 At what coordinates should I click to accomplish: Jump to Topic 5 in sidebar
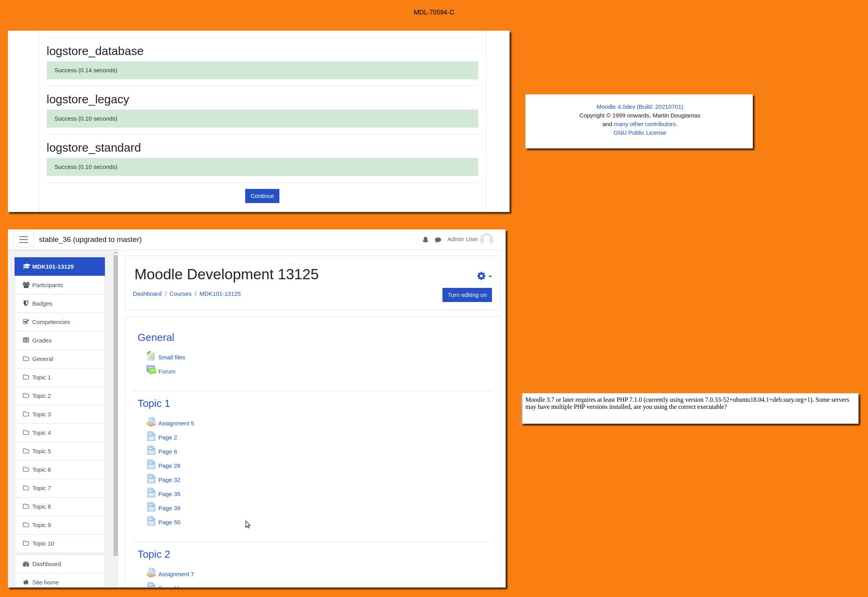pos(60,451)
